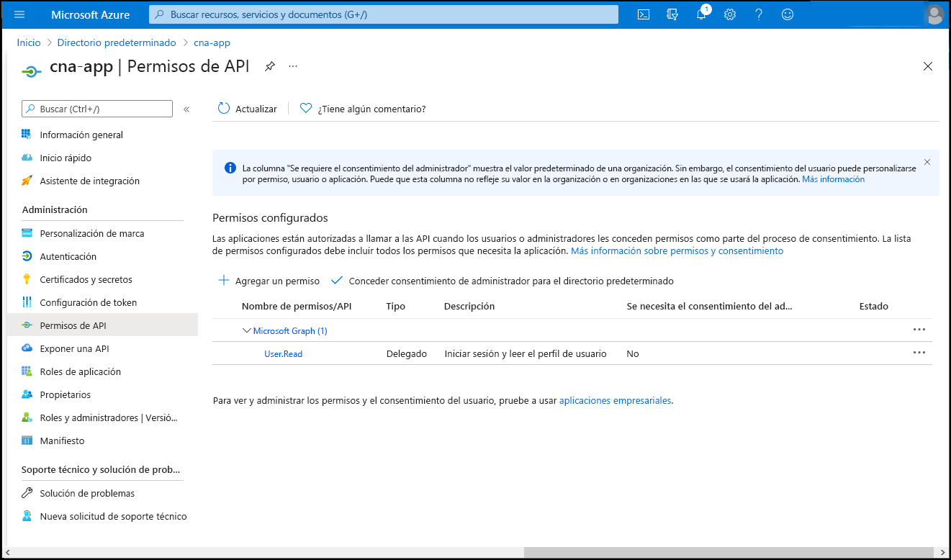
Task: Go to cna-app breadcrumb
Action: point(212,42)
